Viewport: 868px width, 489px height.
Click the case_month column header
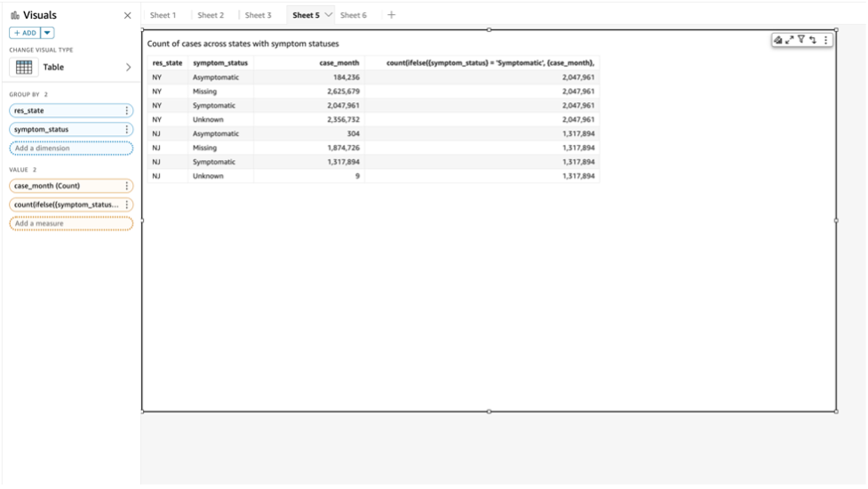pos(338,63)
